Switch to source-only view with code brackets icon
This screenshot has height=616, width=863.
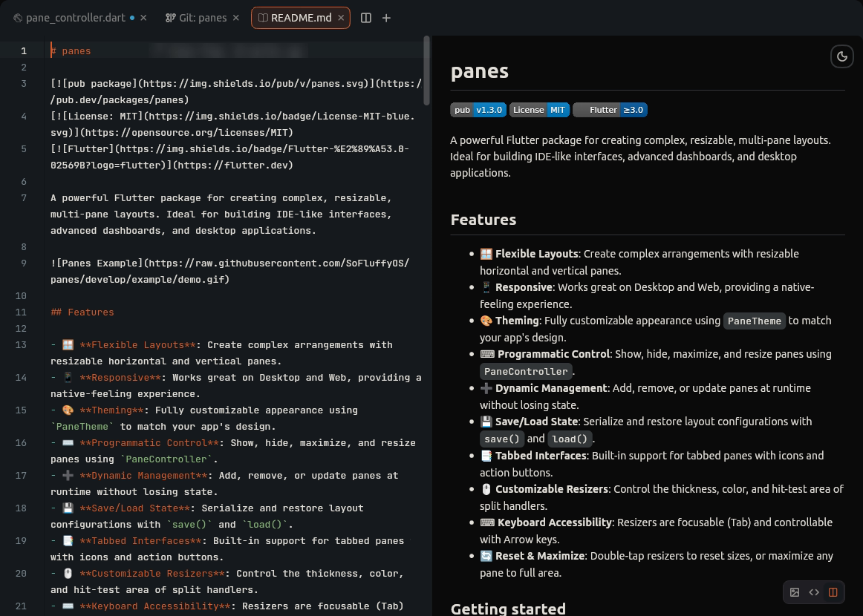(813, 592)
